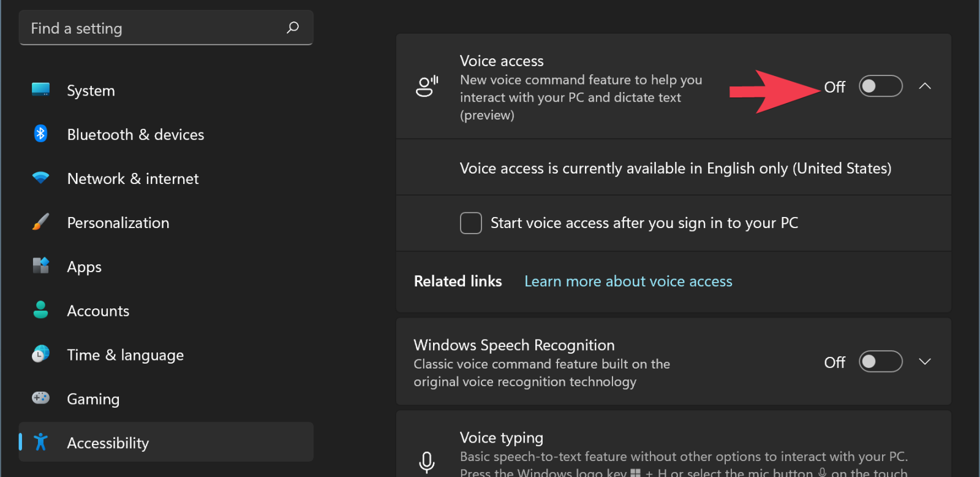
Task: Click the System monitor icon in sidebar
Action: coord(40,90)
